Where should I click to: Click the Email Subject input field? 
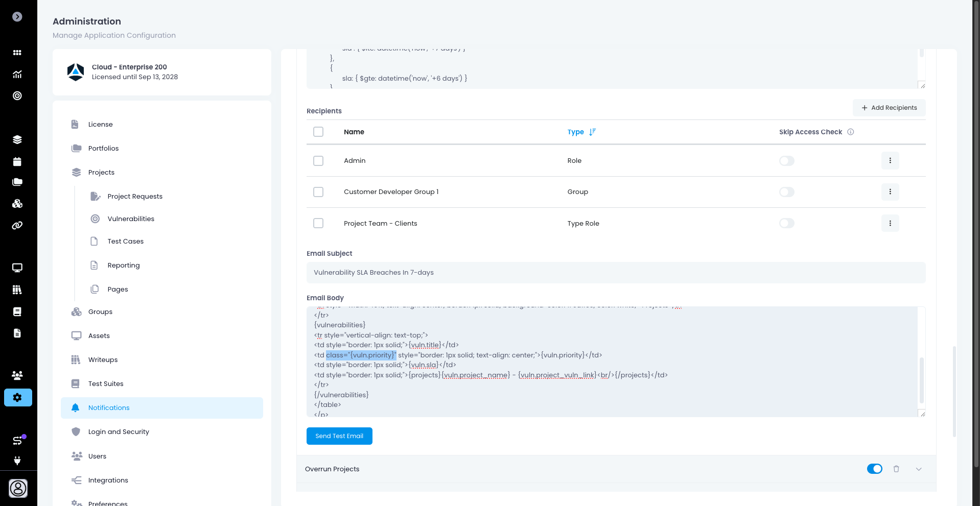click(x=616, y=273)
